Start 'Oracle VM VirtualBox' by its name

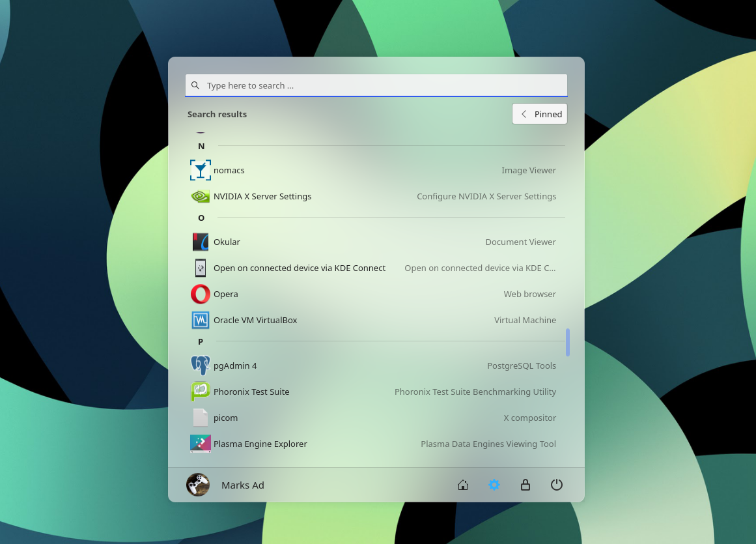[255, 321]
